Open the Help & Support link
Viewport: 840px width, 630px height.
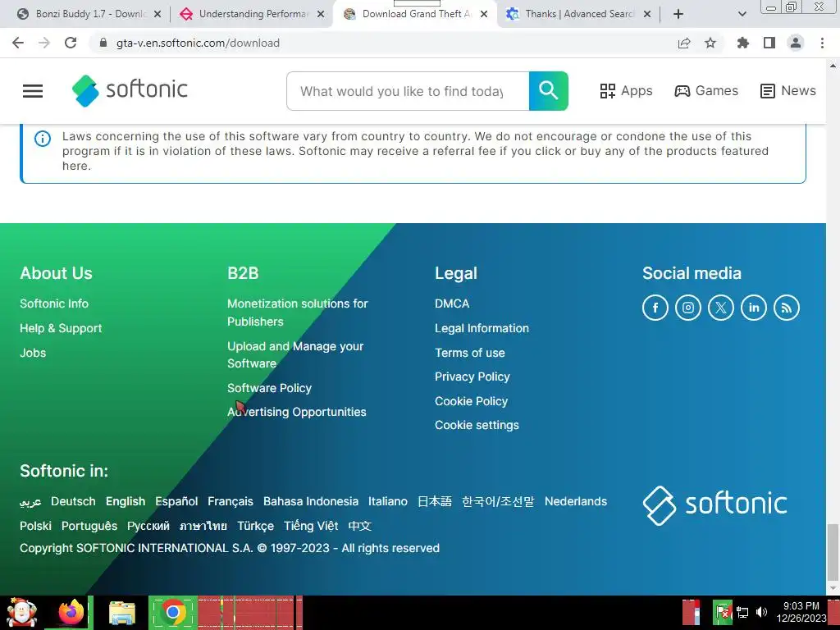(61, 328)
